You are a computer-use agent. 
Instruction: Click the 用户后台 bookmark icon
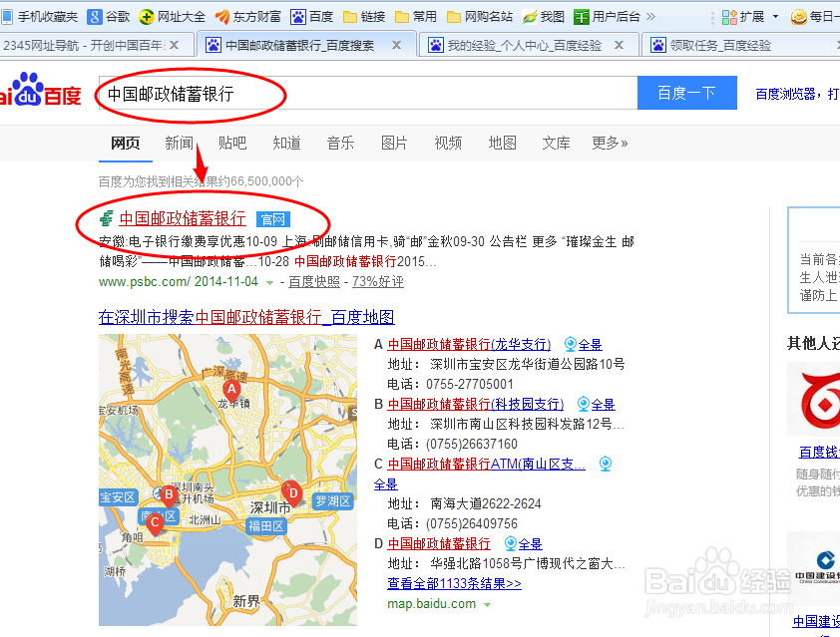(582, 15)
